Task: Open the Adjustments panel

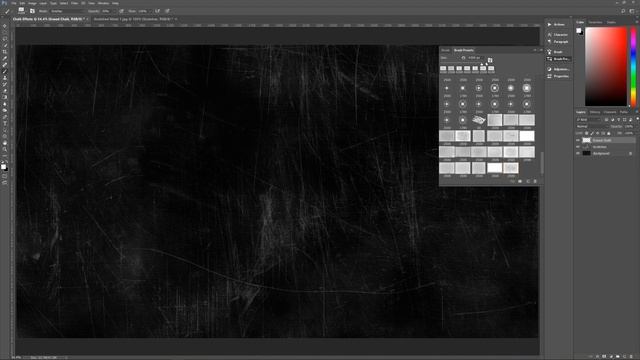Action: click(558, 69)
